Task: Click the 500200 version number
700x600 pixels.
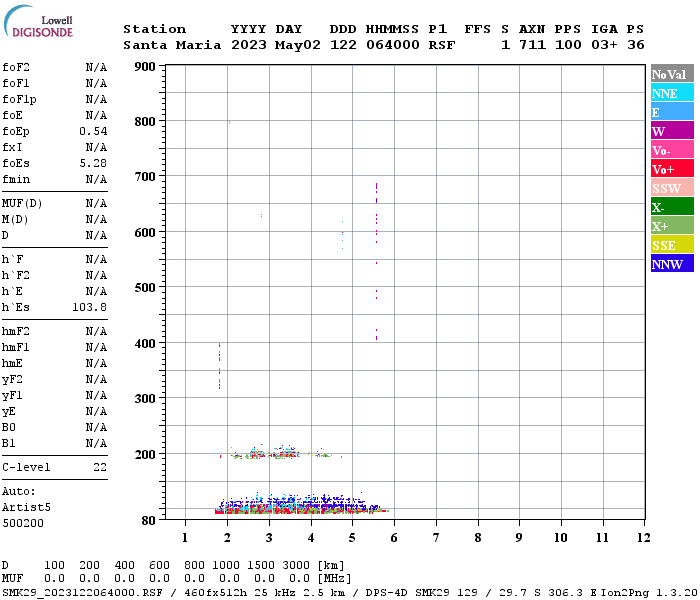Action: 23,523
